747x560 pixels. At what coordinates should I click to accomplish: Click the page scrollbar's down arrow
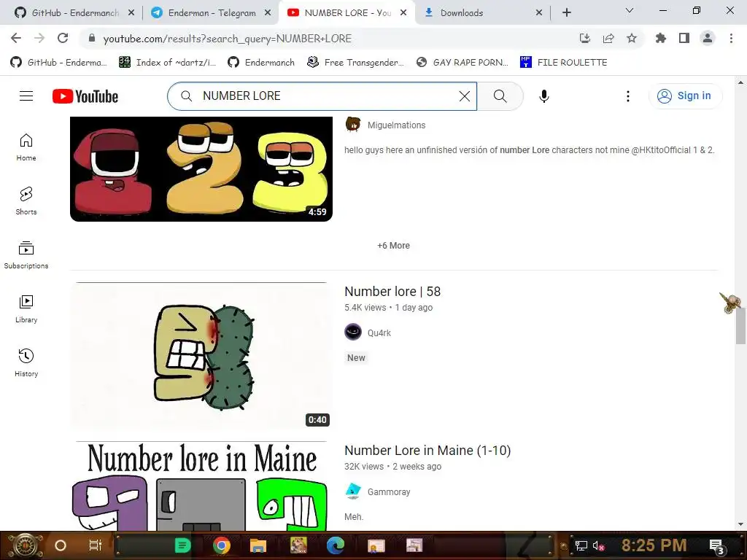pyautogui.click(x=740, y=525)
